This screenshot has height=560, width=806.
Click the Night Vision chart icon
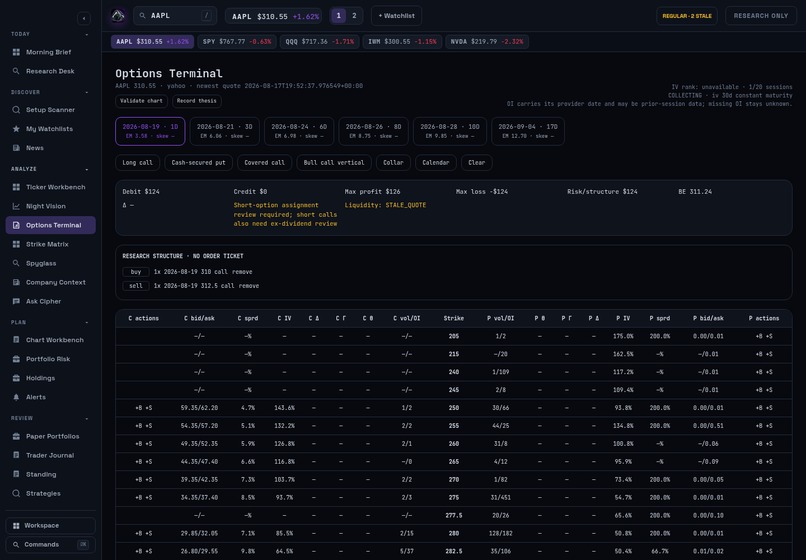pos(16,206)
